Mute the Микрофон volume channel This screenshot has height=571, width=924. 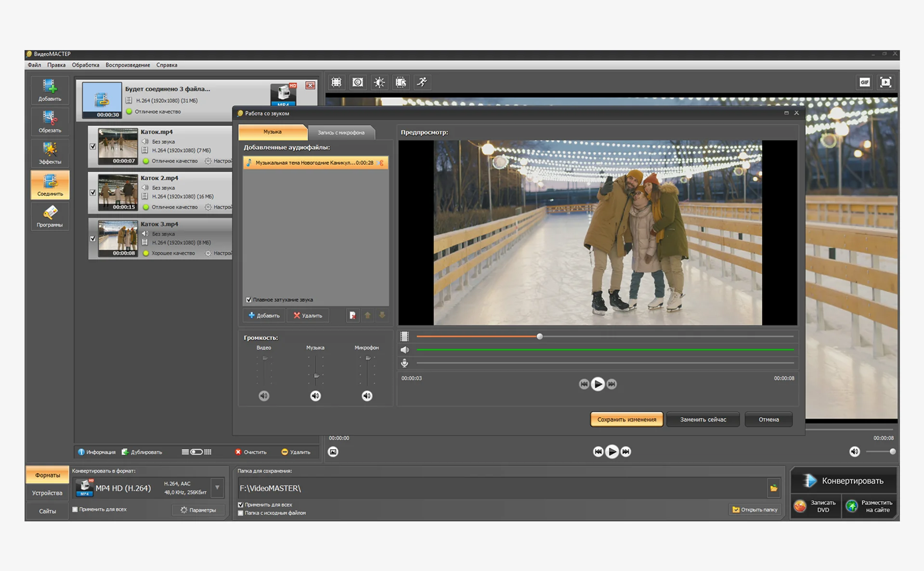[367, 396]
